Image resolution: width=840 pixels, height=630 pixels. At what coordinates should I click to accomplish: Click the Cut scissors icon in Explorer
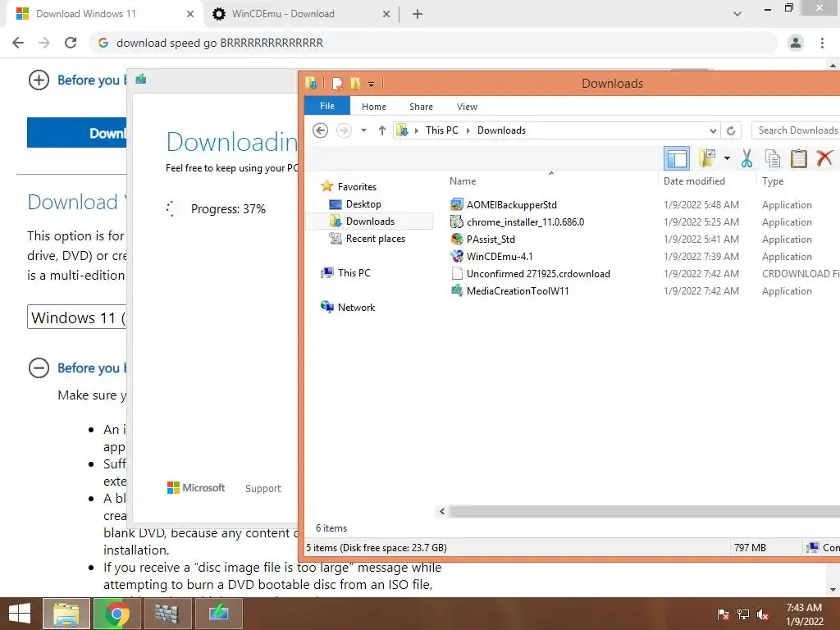coord(746,158)
